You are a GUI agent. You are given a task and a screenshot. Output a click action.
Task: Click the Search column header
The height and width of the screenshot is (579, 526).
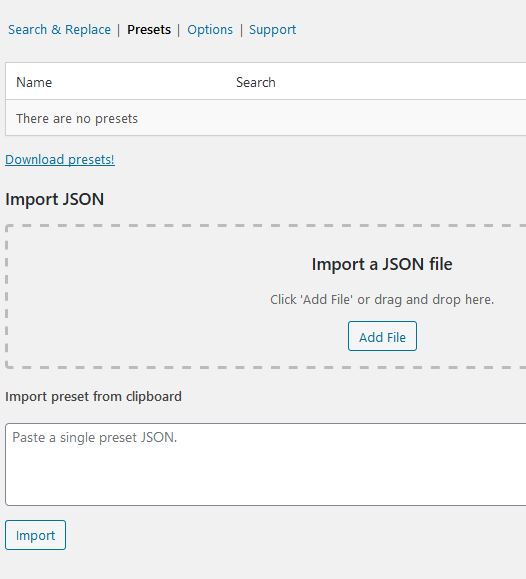pos(256,82)
